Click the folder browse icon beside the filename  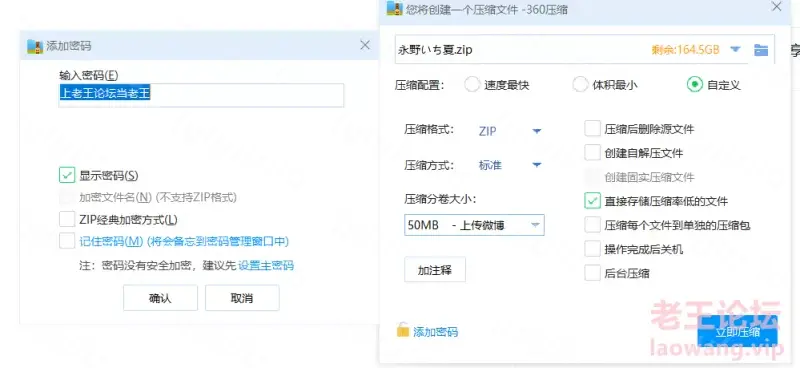(761, 50)
